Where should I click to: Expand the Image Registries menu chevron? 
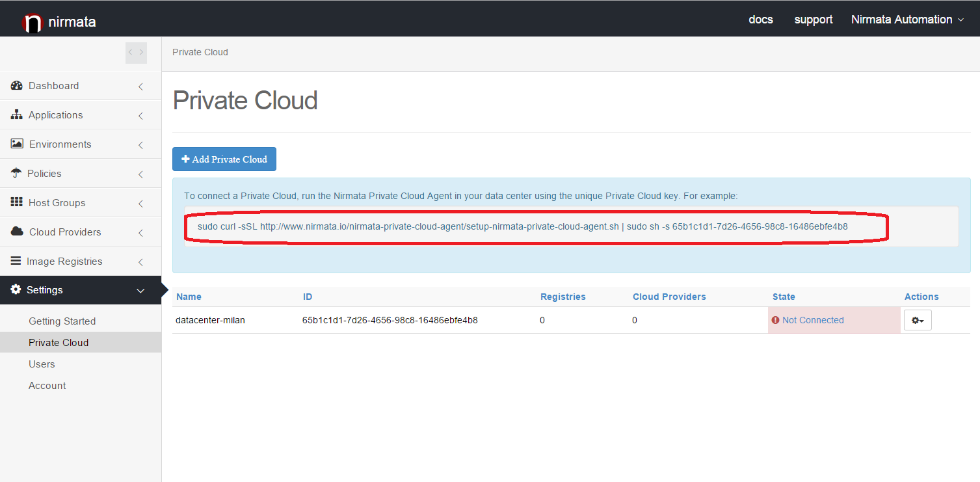tap(140, 262)
